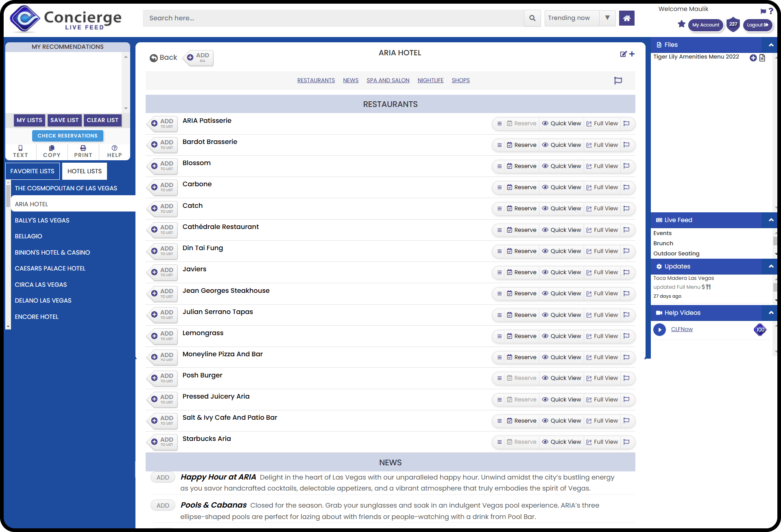Jump to the Nightlife section link
Image resolution: width=781 pixels, height=532 pixels.
tap(430, 81)
